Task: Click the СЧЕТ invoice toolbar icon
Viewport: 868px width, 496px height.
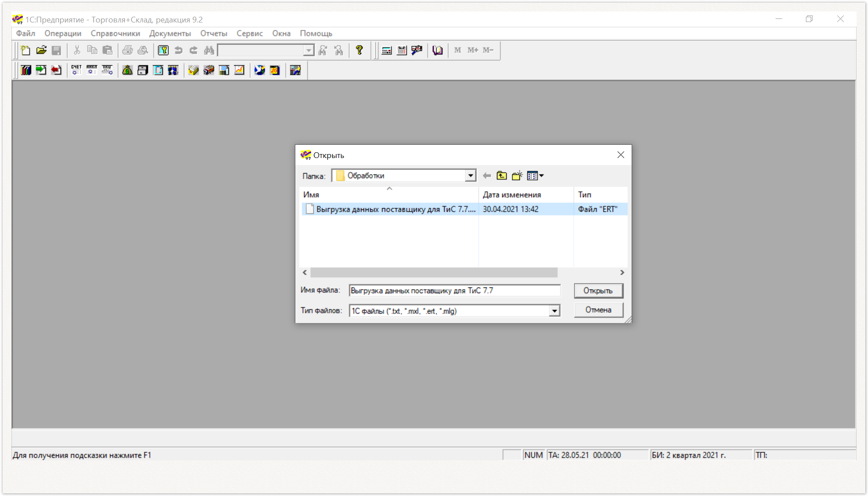Action: click(76, 70)
